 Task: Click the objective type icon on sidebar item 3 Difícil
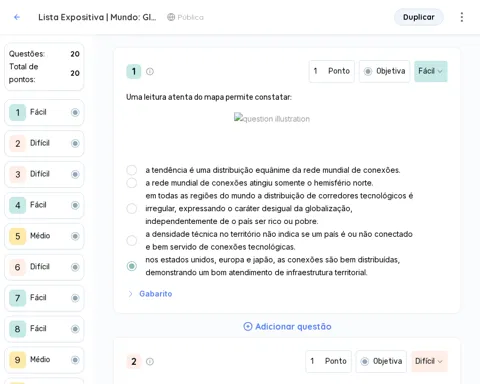75,174
